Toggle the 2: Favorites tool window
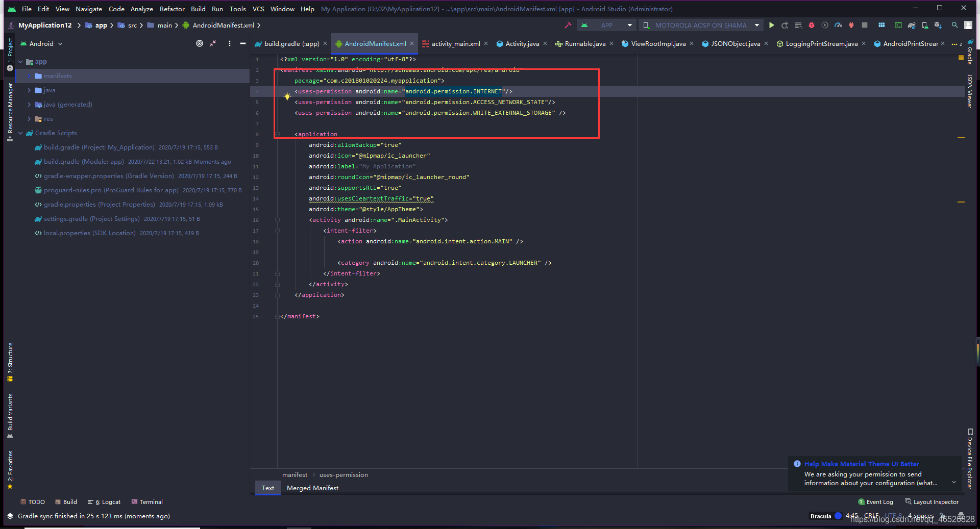980x529 pixels. tap(10, 469)
